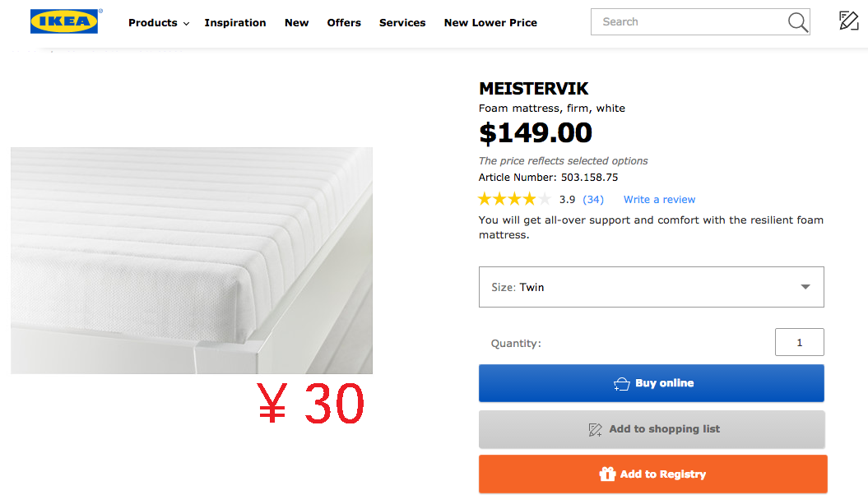The image size is (868, 495).
Task: Open the New menu item
Action: (296, 23)
